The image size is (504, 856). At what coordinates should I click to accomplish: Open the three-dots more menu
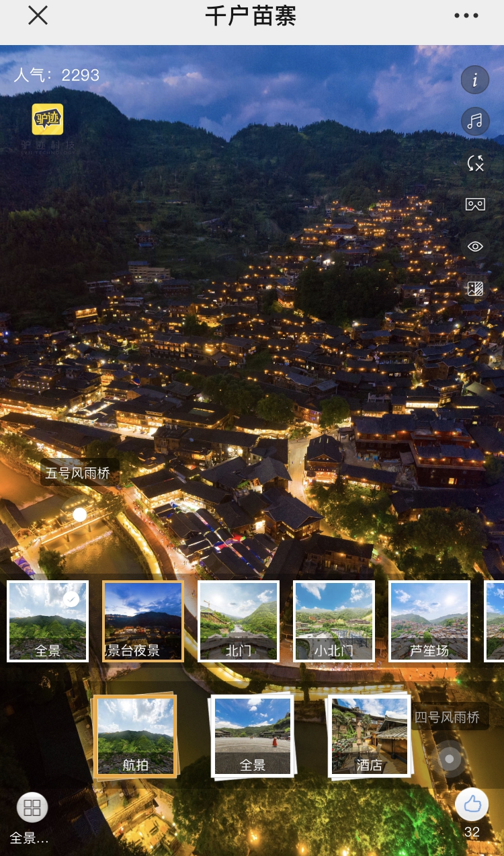[466, 15]
